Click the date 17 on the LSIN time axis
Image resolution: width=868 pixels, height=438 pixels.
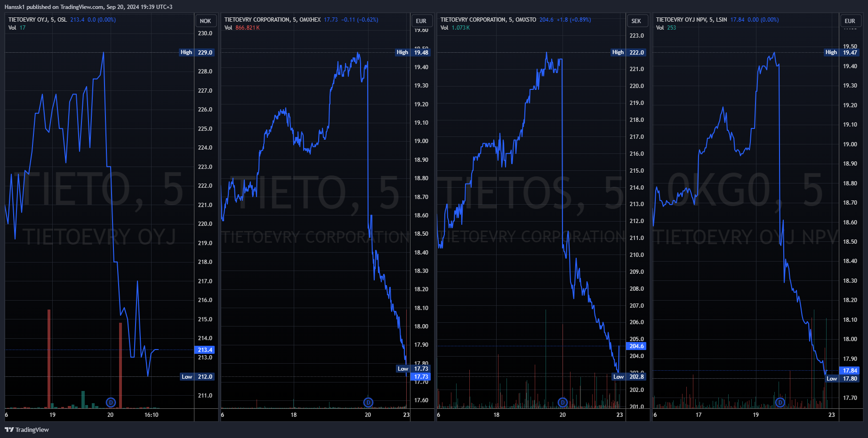tap(699, 415)
